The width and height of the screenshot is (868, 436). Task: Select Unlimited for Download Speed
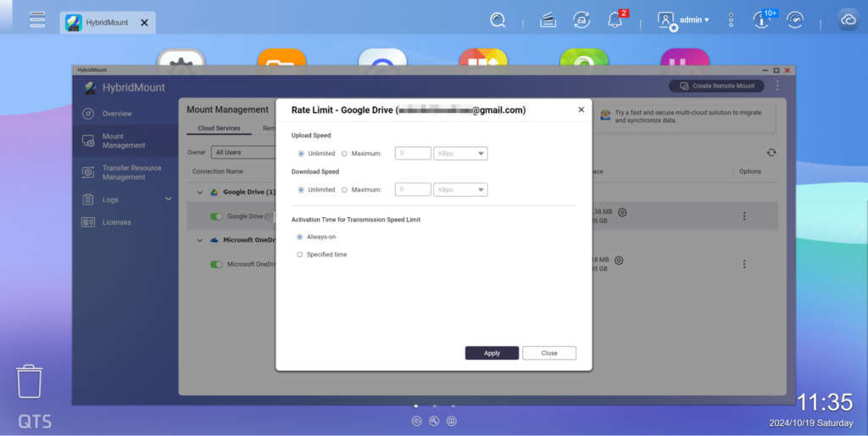coord(301,190)
